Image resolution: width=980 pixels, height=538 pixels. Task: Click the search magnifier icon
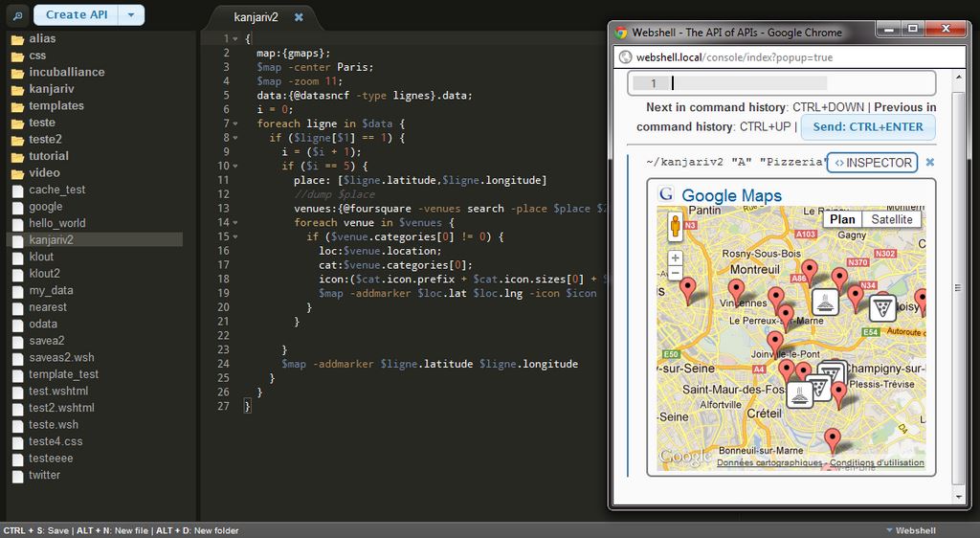point(17,15)
